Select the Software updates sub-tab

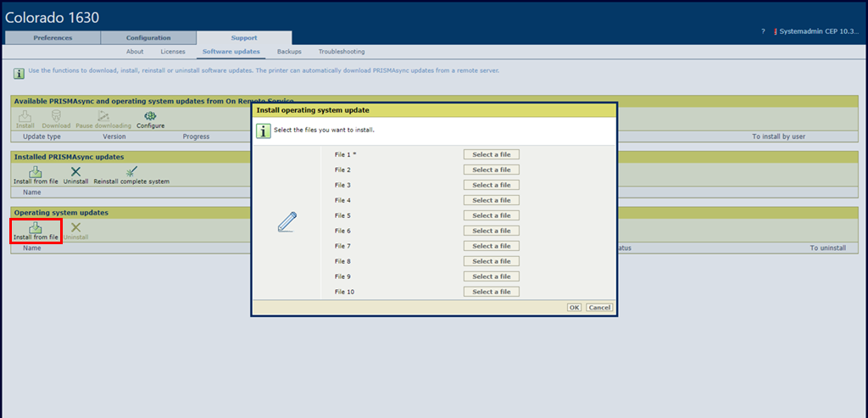pyautogui.click(x=231, y=52)
